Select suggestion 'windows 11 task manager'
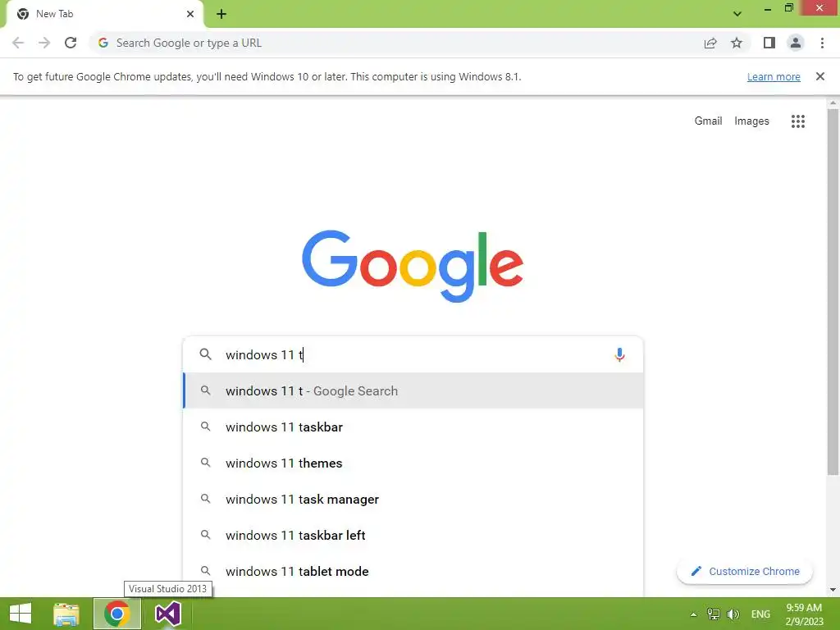 pos(413,500)
